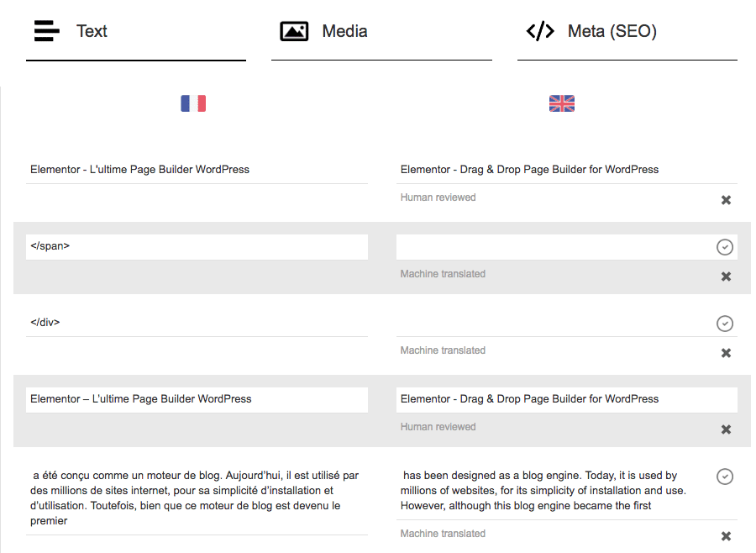Edit first English 'Drag & Drop Page Builder' field
756x553 pixels.
[566, 170]
